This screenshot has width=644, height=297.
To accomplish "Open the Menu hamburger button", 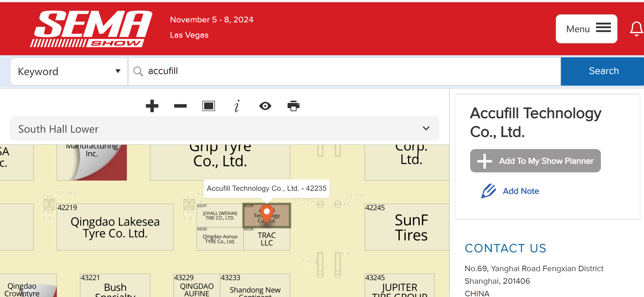I will tap(586, 29).
